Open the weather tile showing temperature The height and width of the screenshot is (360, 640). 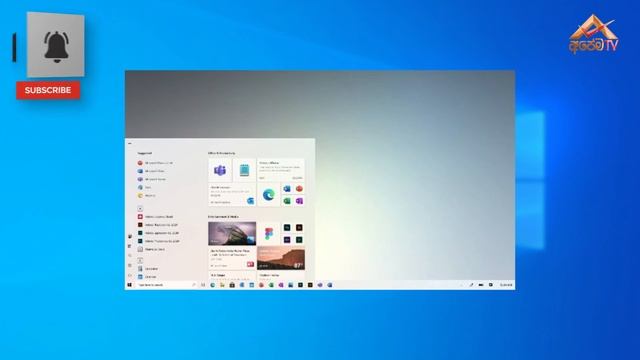coord(281,258)
